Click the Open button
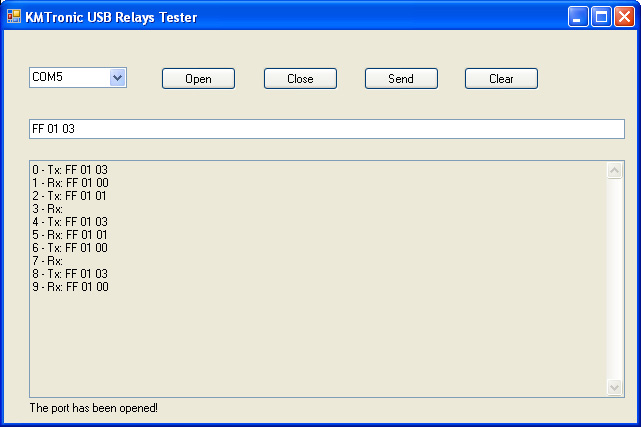The height and width of the screenshot is (427, 641). [198, 78]
